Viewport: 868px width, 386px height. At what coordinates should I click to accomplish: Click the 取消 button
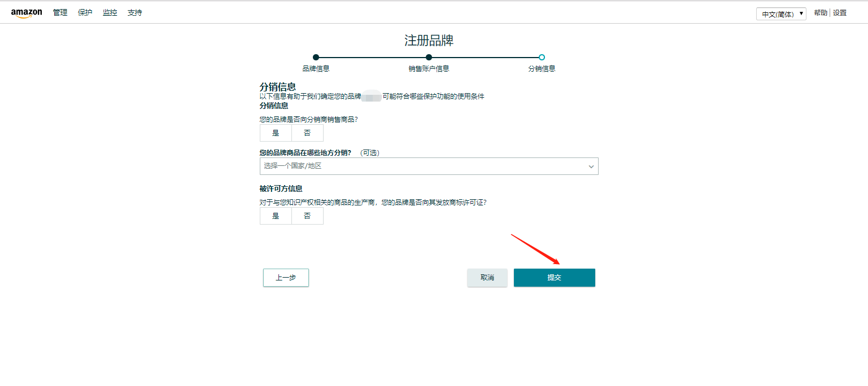(487, 277)
